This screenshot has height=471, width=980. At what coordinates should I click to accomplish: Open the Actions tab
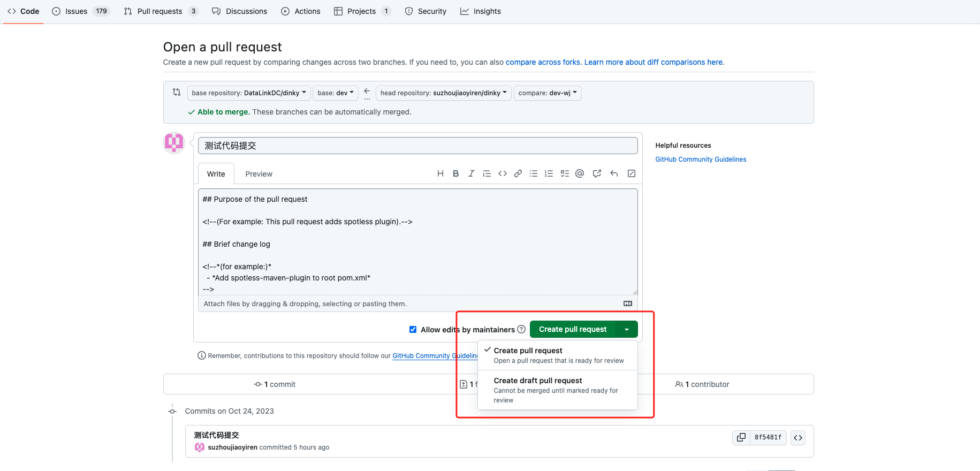tap(301, 11)
